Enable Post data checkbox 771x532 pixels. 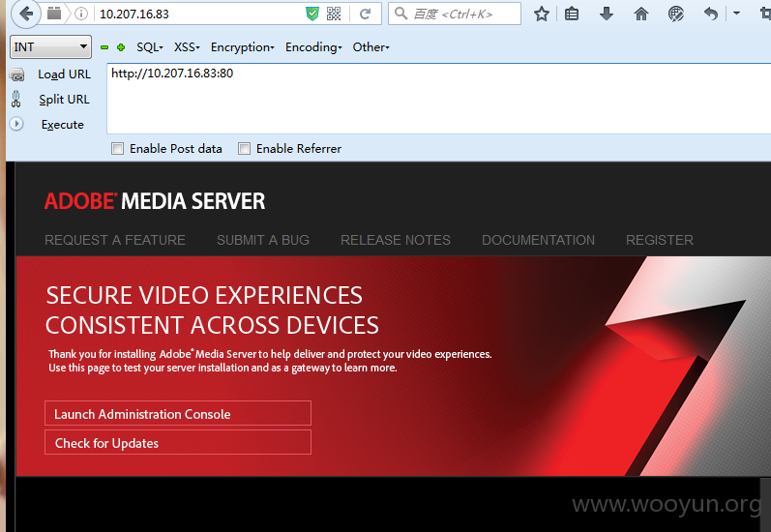click(x=117, y=149)
